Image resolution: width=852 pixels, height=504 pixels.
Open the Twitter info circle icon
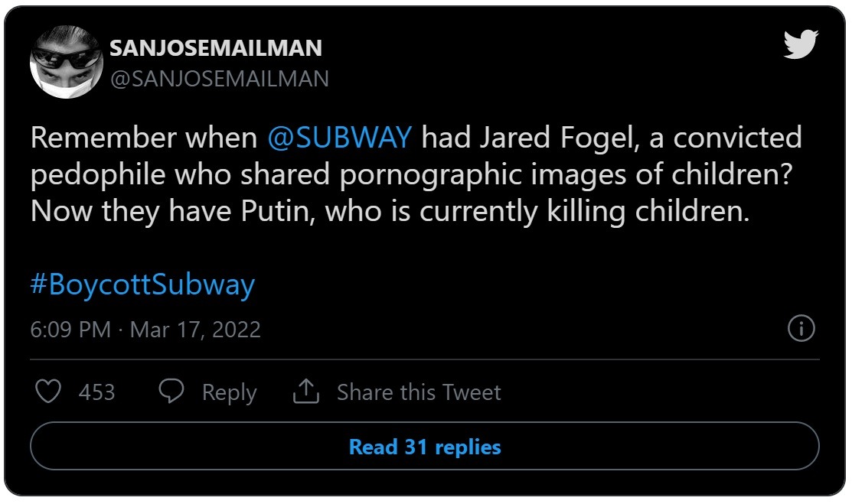tap(801, 329)
